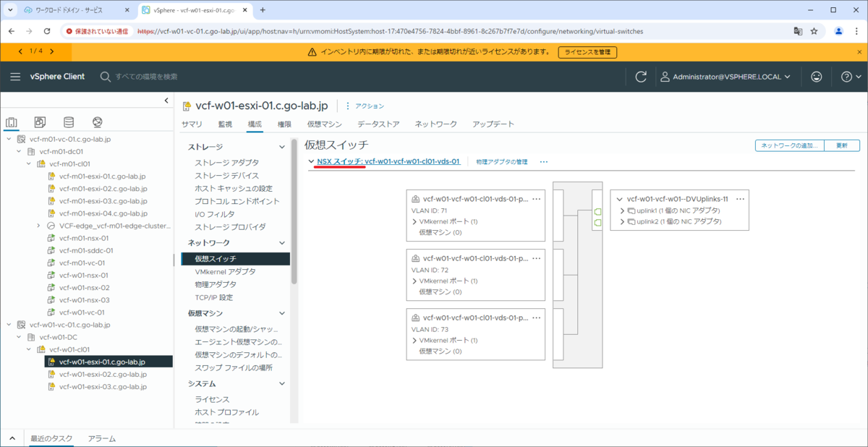Collapse the vcf-w01-DC datacenter node
The width and height of the screenshot is (868, 447).
point(19,337)
